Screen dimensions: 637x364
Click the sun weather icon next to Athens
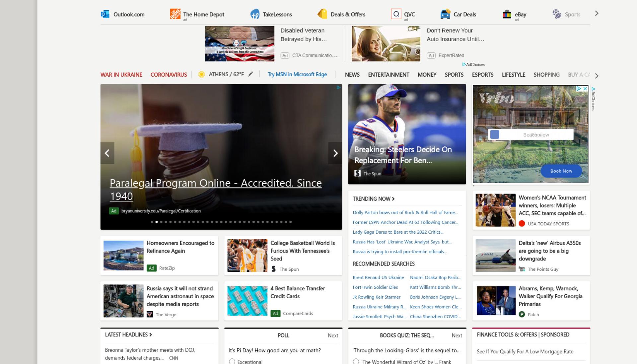201,74
